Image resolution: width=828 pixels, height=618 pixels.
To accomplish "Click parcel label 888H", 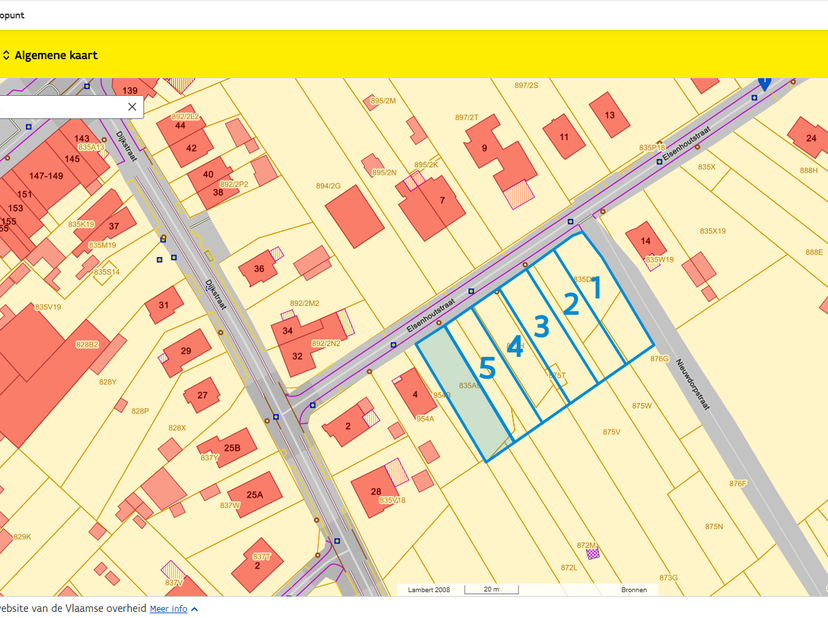I will (808, 170).
